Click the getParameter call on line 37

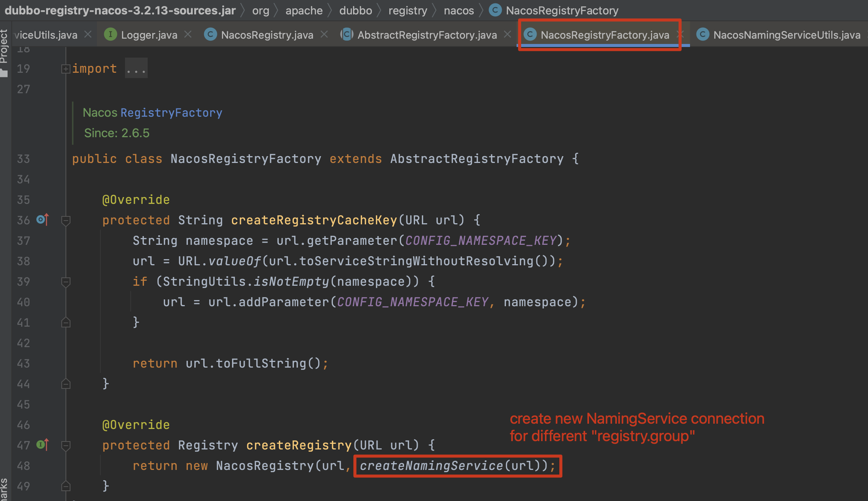[x=352, y=240]
